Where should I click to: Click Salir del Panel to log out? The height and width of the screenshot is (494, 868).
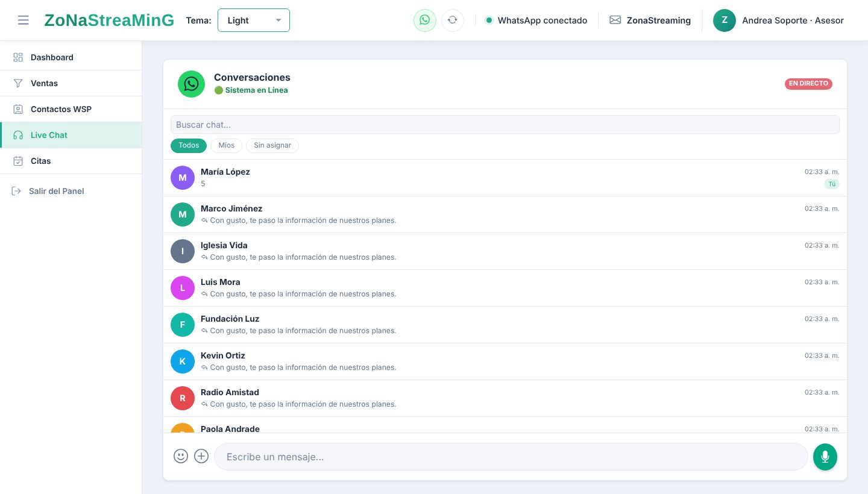48,191
